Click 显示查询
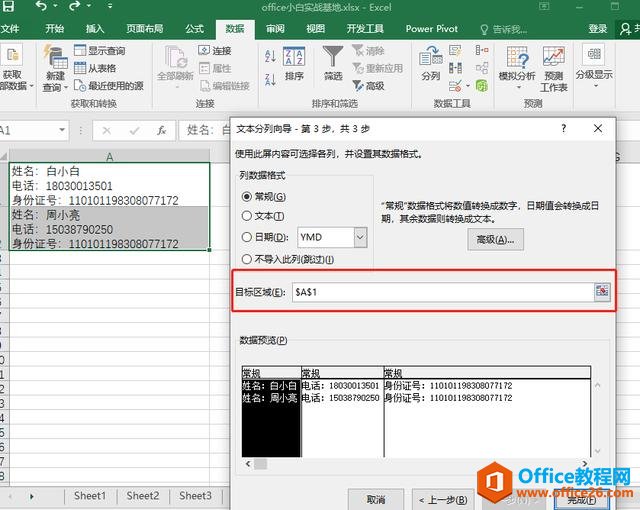Viewport: 640px width, 510px height. pyautogui.click(x=100, y=51)
